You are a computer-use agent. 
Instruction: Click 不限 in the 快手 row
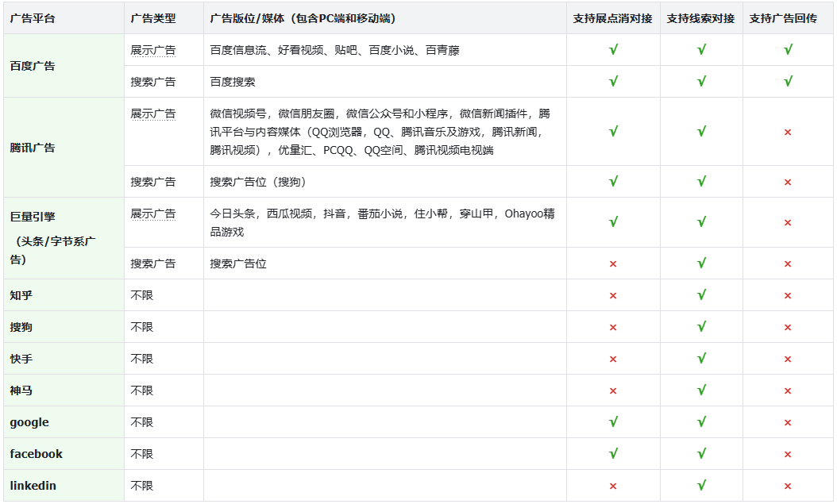(142, 359)
